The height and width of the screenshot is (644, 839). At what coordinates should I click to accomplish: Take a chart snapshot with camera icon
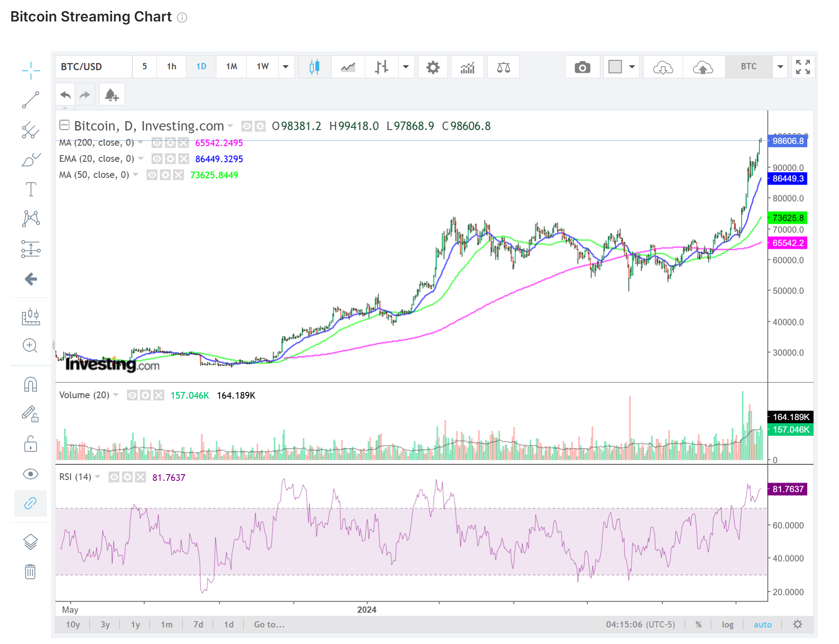click(582, 67)
